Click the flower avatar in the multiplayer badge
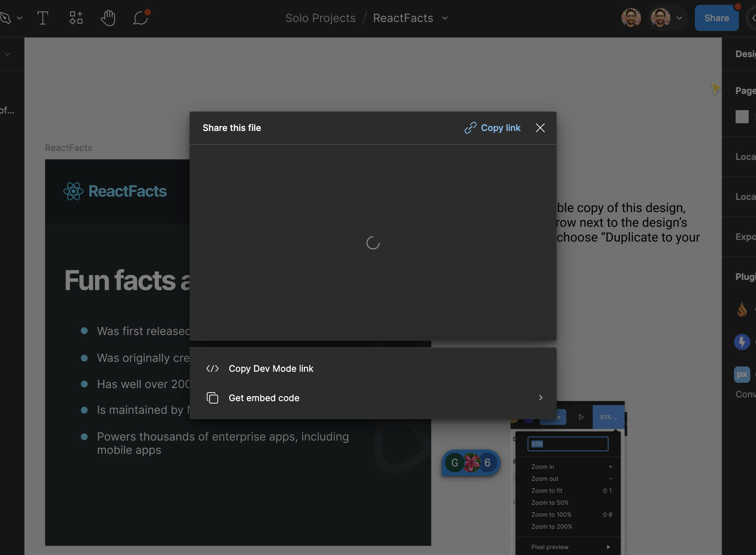Screen dimensions: 756x555 coord(471,463)
